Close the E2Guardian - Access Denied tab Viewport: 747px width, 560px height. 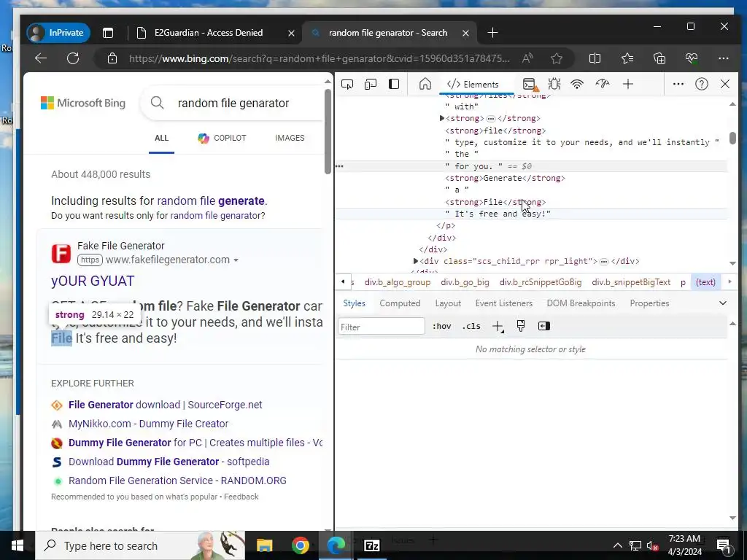coord(291,33)
